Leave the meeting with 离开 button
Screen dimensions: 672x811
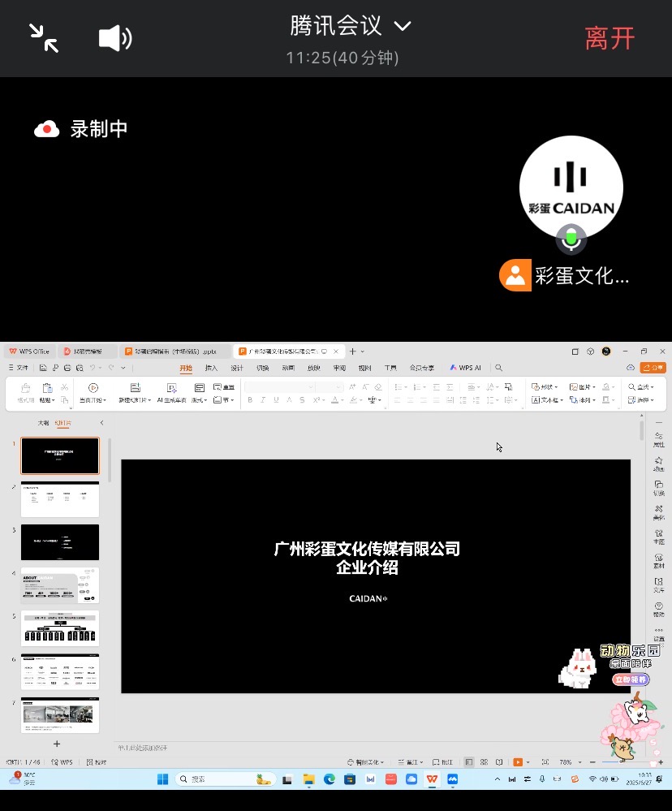coord(610,38)
